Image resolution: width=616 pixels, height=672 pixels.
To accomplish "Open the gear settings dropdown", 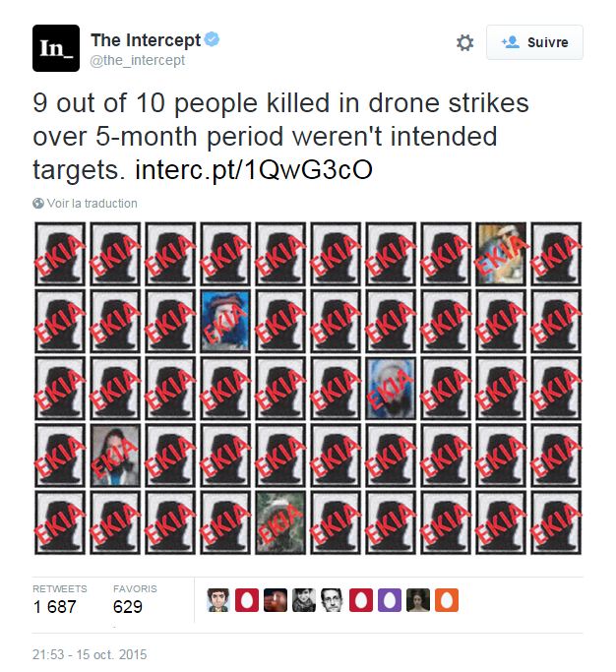I will click(x=464, y=42).
